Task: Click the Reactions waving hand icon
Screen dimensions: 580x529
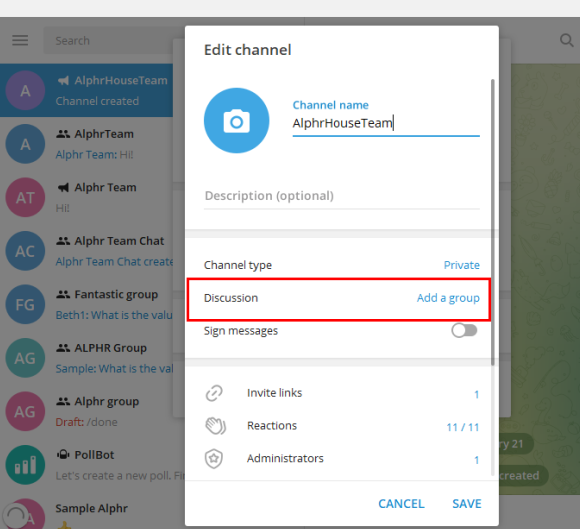Action: tap(215, 426)
